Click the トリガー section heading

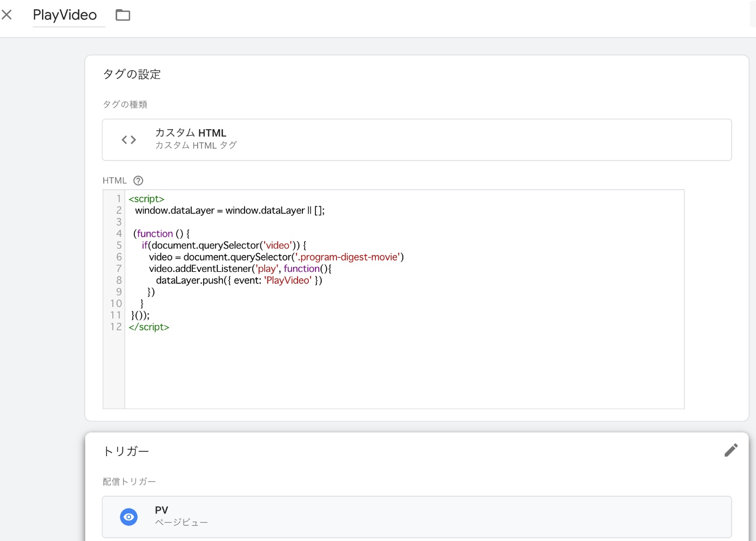point(126,451)
